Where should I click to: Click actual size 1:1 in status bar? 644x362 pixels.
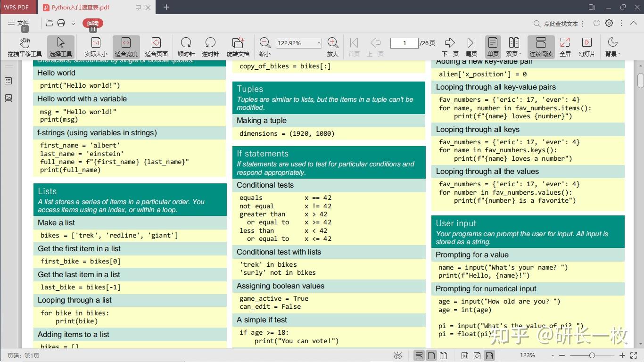464,355
